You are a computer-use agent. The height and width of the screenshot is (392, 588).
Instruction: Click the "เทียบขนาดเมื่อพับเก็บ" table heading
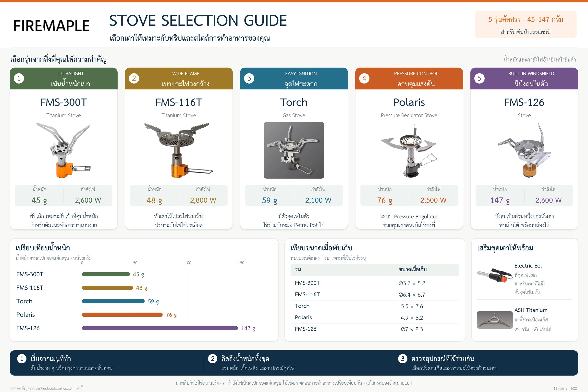(x=321, y=248)
